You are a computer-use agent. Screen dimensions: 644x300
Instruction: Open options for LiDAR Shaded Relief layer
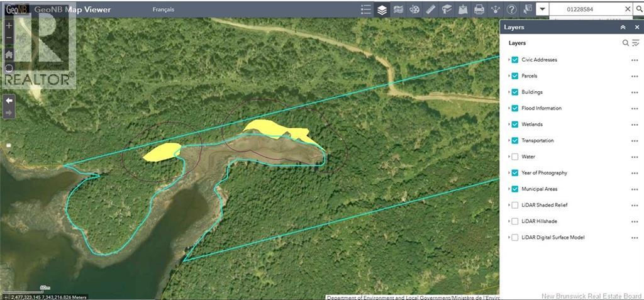tap(635, 206)
